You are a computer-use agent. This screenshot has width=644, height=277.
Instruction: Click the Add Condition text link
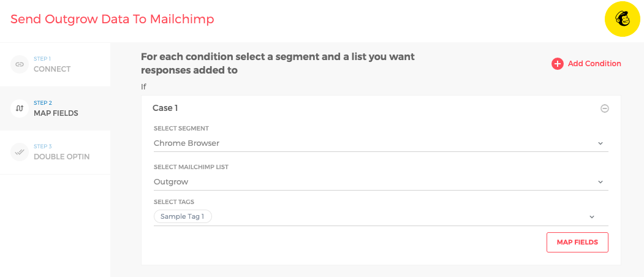pos(594,64)
